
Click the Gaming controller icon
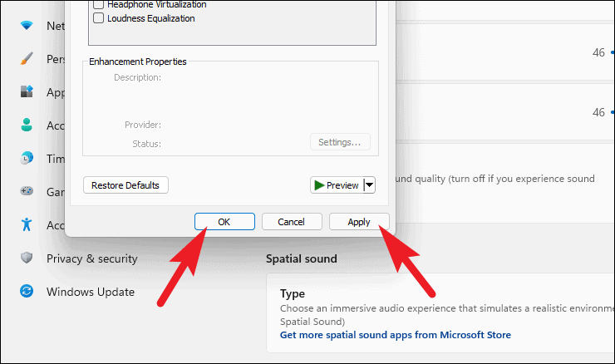tap(27, 192)
